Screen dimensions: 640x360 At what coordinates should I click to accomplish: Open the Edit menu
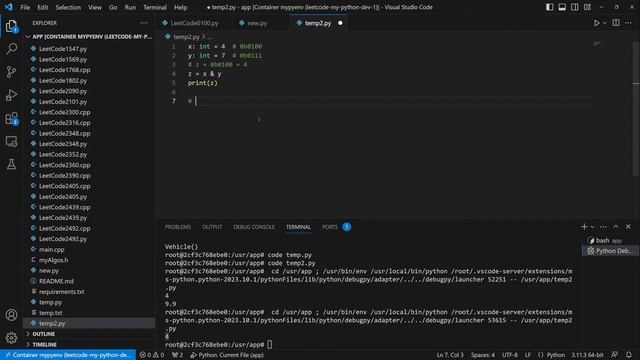42,7
